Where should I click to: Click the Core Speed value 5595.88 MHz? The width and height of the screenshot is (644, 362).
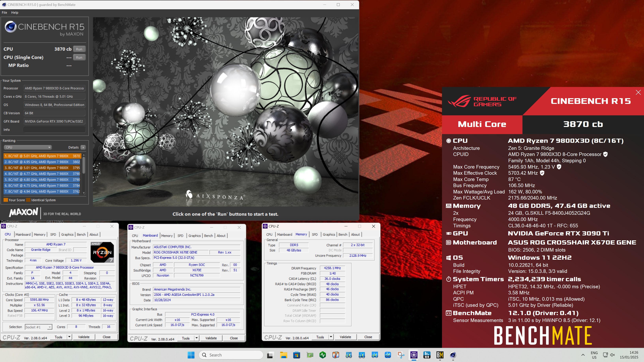39,300
